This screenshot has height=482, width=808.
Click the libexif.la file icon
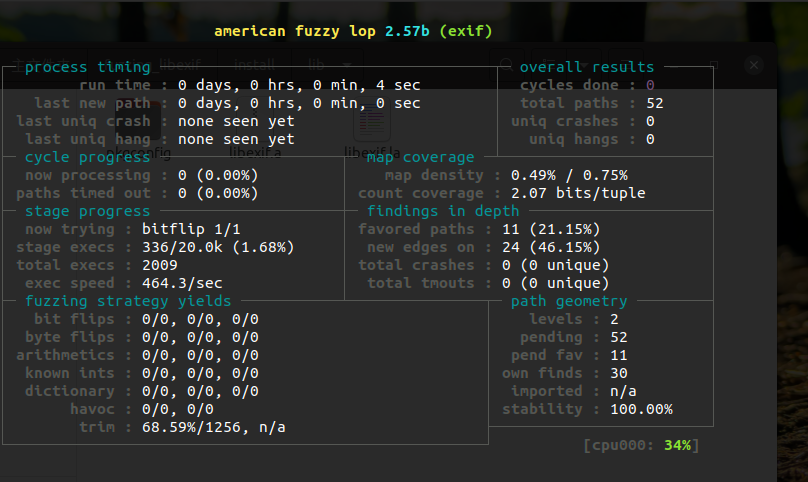click(x=372, y=122)
